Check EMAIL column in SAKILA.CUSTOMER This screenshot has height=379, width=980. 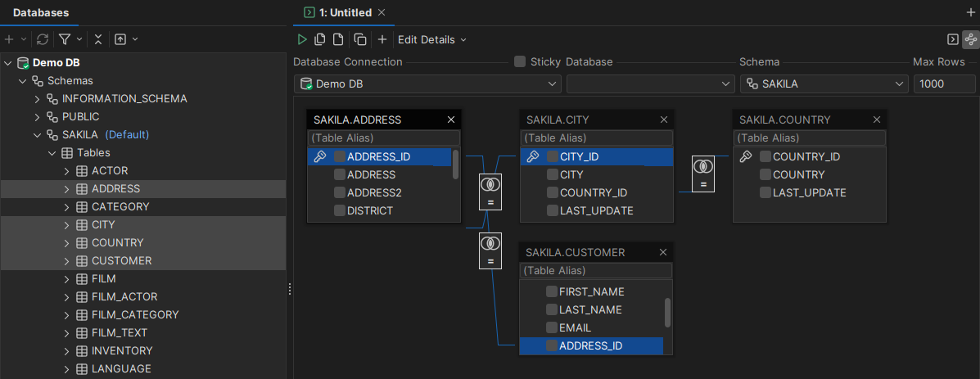(552, 327)
